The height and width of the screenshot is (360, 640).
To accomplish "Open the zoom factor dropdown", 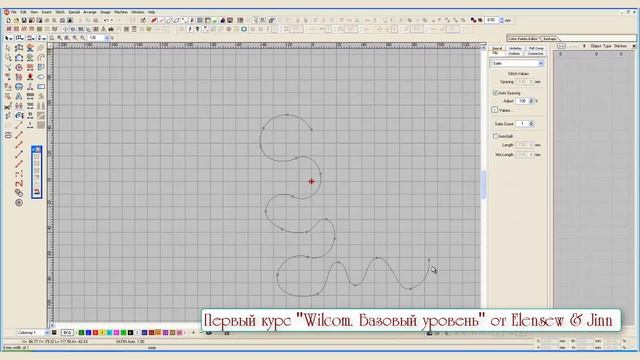I will point(107,38).
